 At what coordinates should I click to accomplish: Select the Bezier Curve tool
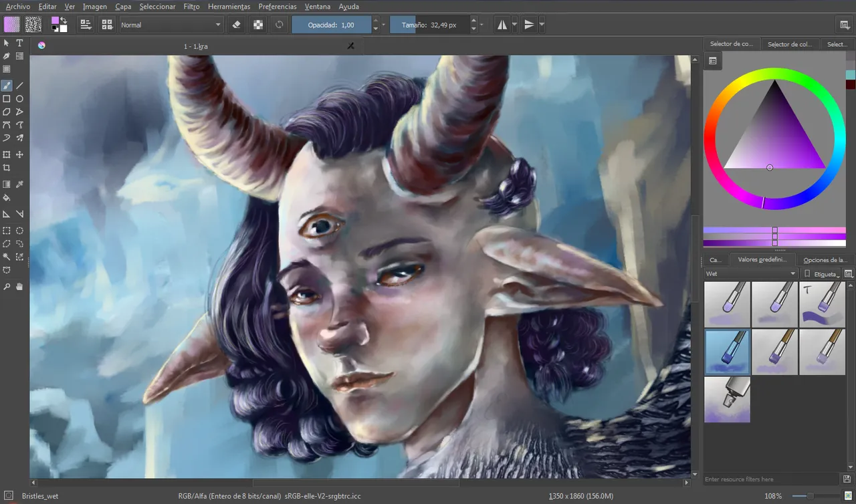(7, 125)
